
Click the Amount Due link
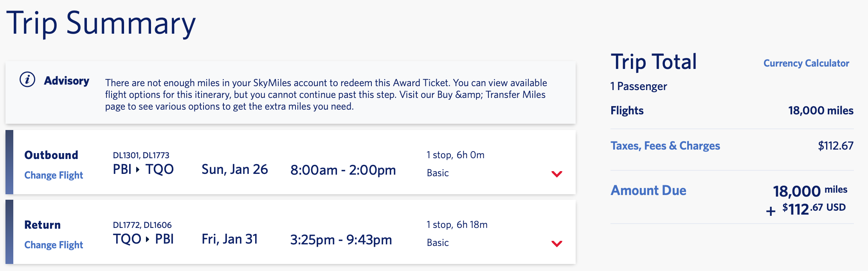[648, 190]
